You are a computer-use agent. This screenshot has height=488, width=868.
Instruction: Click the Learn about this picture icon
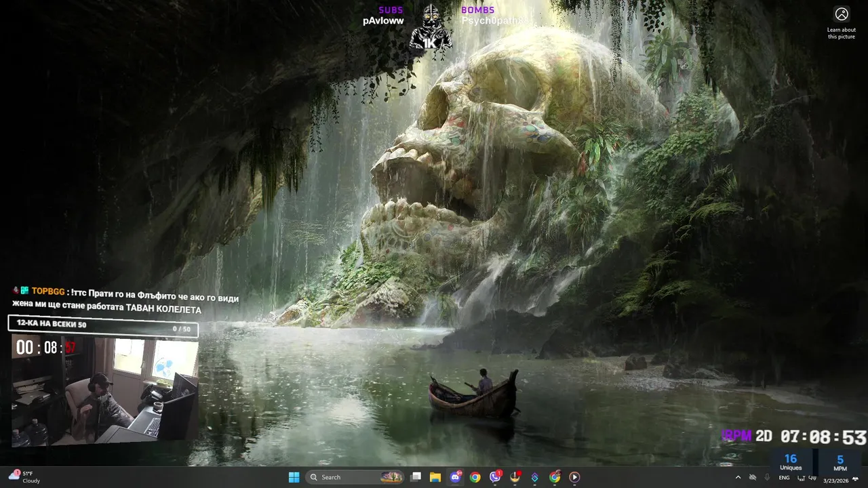[x=842, y=14]
